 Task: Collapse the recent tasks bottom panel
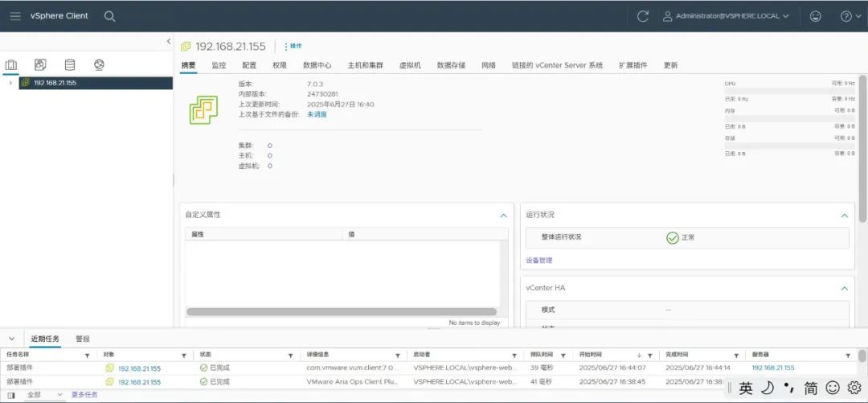point(11,339)
